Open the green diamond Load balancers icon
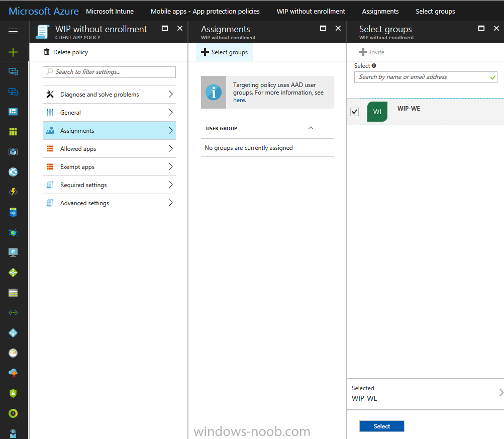504x439 pixels. point(13,273)
